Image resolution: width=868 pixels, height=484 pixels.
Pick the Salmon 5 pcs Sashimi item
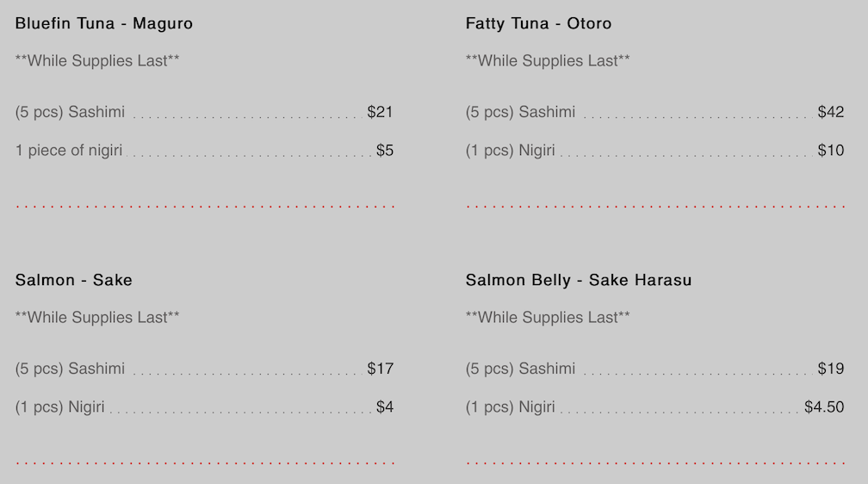pos(71,369)
